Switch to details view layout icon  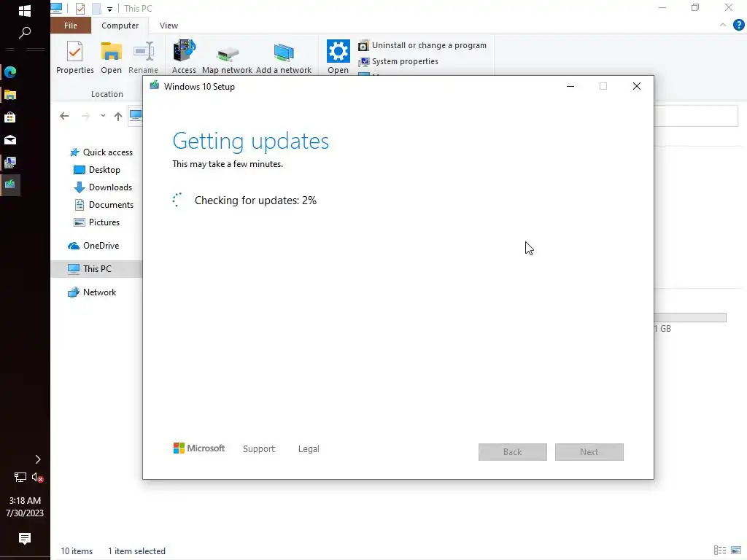pos(720,551)
